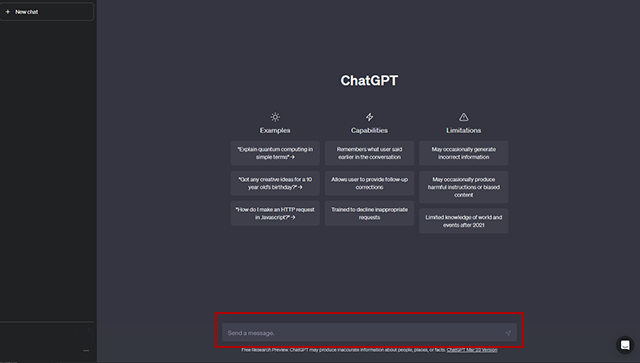Click the lightning bolt Capabilities icon

pyautogui.click(x=369, y=117)
